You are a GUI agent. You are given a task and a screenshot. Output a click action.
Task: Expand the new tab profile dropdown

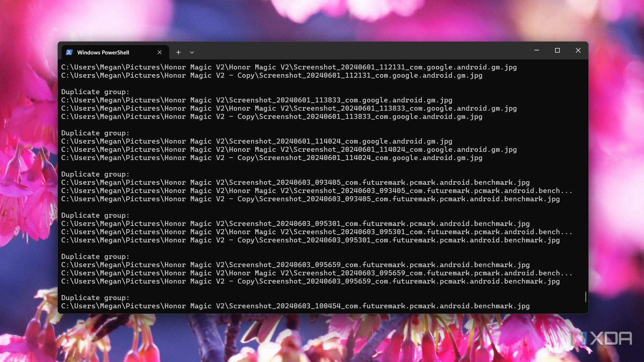click(x=192, y=52)
